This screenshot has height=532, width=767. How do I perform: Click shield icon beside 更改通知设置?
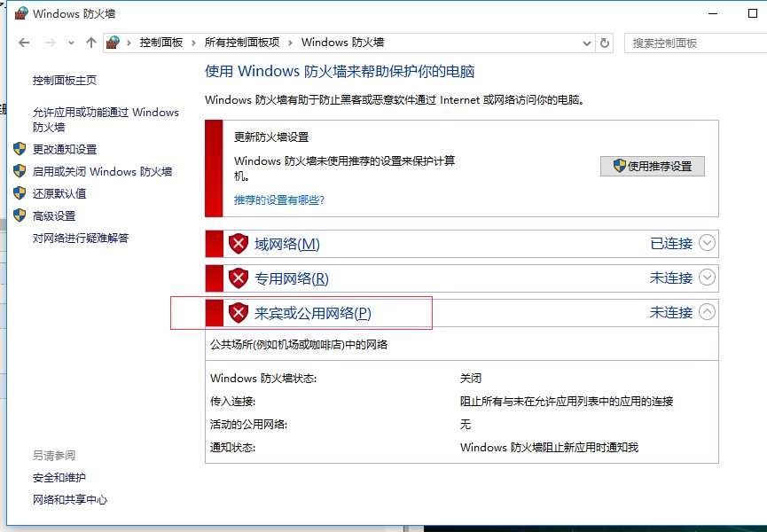pyautogui.click(x=20, y=149)
